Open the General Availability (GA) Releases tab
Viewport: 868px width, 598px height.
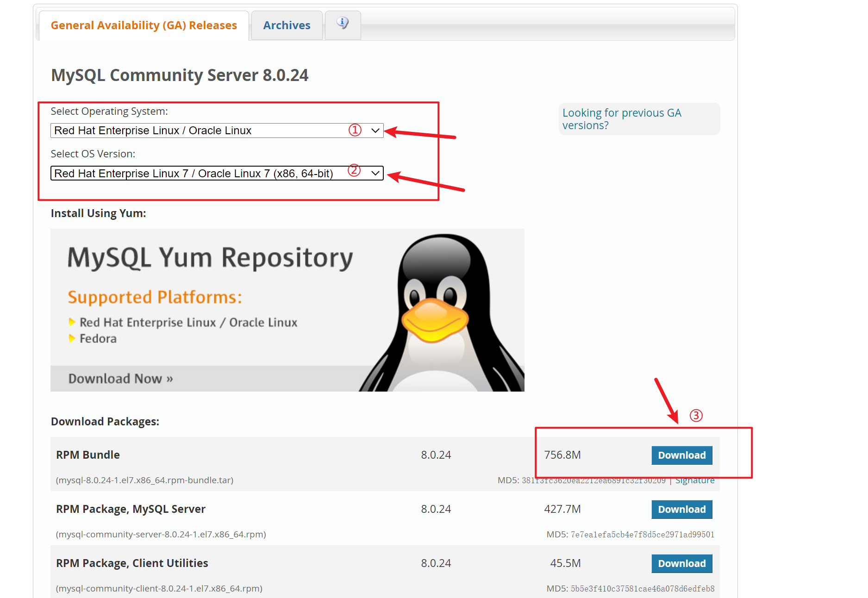pyautogui.click(x=144, y=25)
